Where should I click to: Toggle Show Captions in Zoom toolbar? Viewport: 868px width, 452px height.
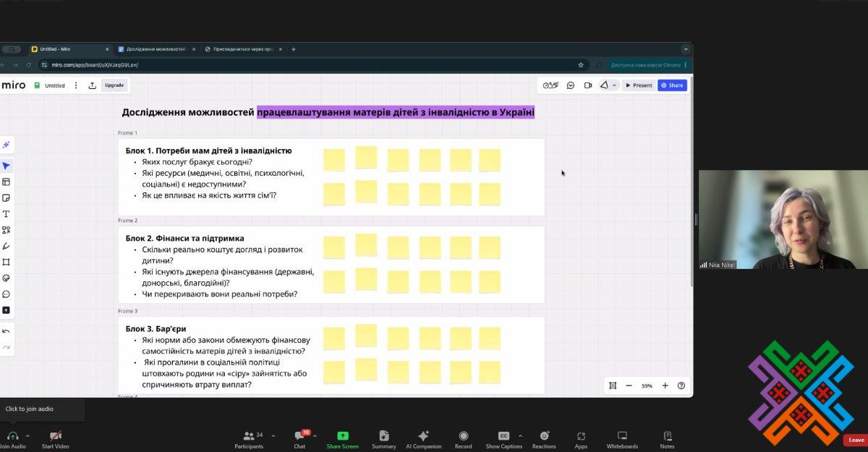(503, 436)
